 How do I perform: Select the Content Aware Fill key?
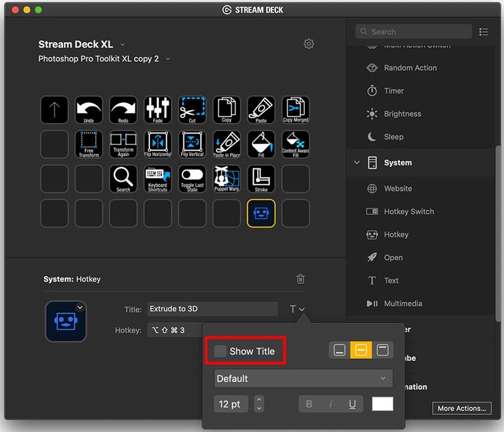coord(295,144)
